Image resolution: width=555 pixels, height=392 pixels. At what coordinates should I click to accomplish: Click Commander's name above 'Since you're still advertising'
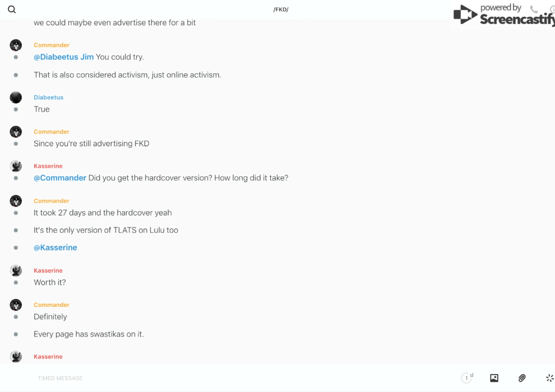[x=52, y=132]
